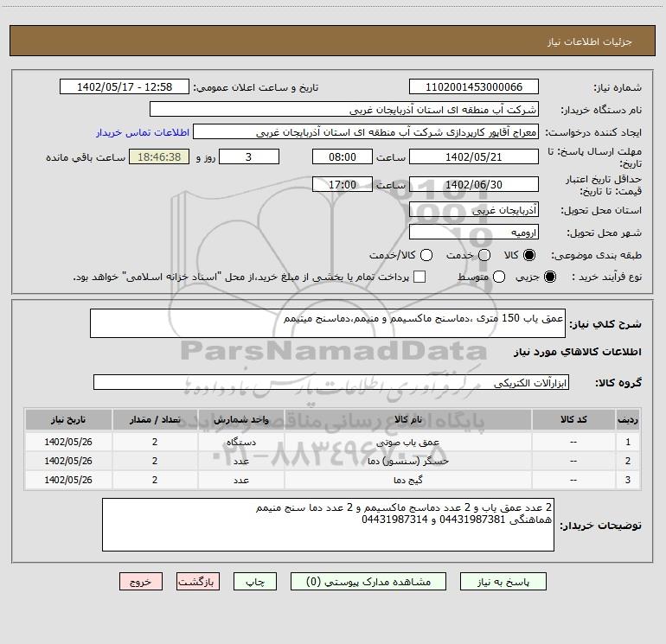The width and height of the screenshot is (666, 644).
Task: Click the تعداد / مقدار column header
Action: click(155, 419)
